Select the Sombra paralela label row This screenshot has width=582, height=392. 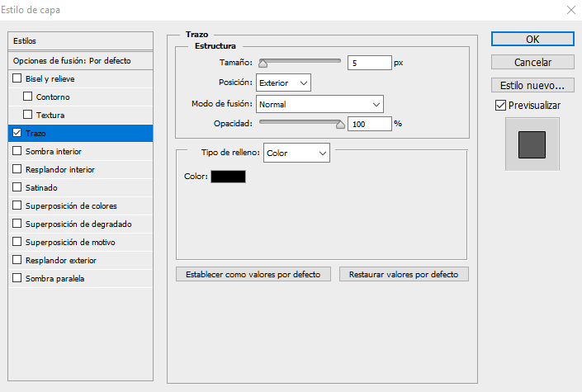pyautogui.click(x=81, y=278)
